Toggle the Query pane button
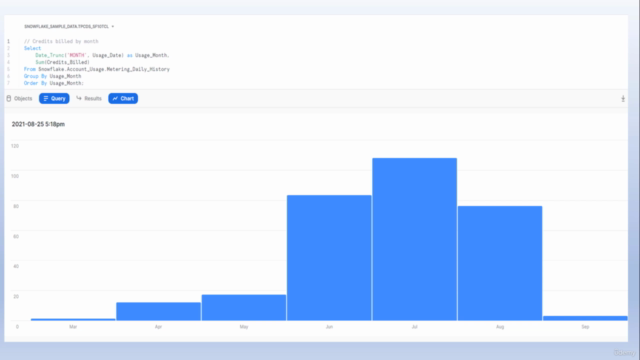This screenshot has width=640, height=360. pyautogui.click(x=54, y=98)
